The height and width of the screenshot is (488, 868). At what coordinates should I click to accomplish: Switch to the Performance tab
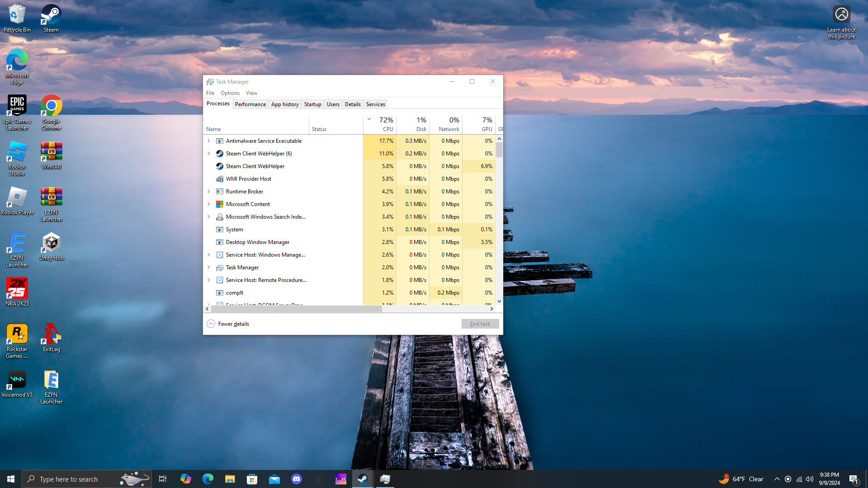click(x=250, y=104)
